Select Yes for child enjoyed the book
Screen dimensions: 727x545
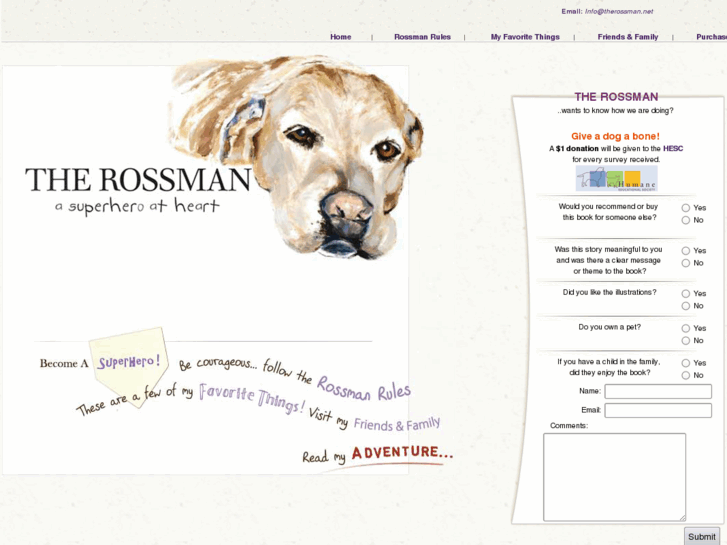pyautogui.click(x=686, y=363)
